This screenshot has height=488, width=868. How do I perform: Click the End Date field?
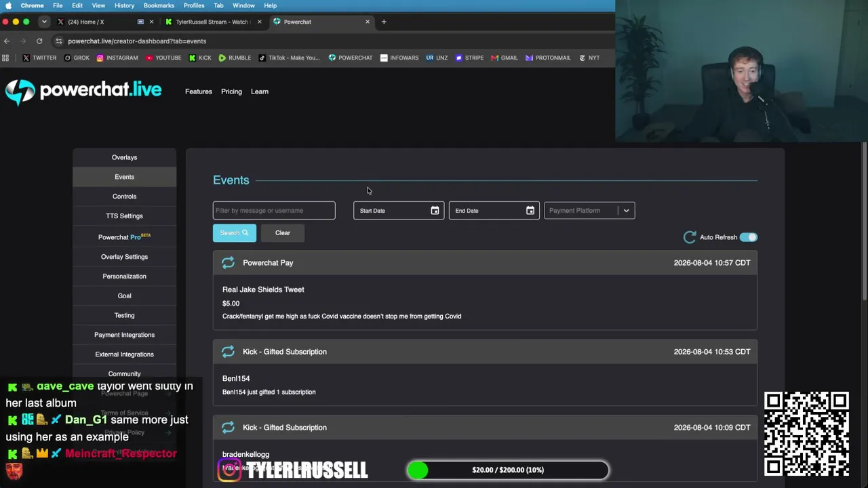pyautogui.click(x=494, y=210)
